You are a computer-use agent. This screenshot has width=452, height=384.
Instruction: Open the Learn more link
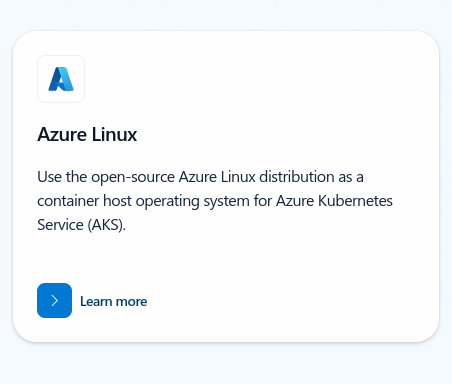click(x=113, y=301)
